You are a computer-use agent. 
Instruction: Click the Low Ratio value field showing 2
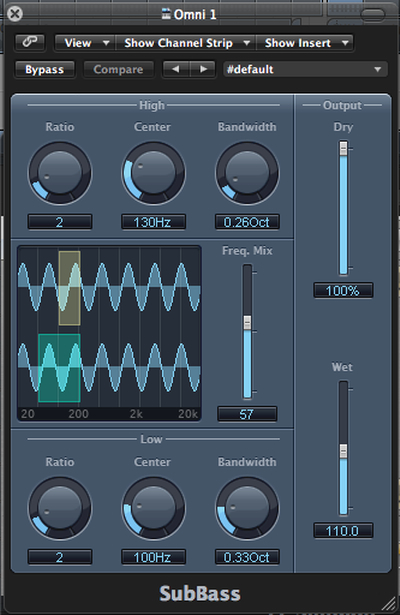click(60, 557)
